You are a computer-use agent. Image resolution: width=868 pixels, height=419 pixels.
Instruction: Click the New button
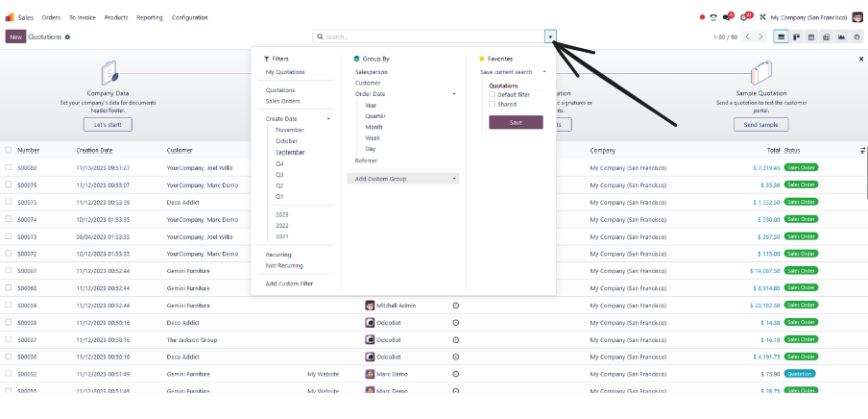coord(15,37)
